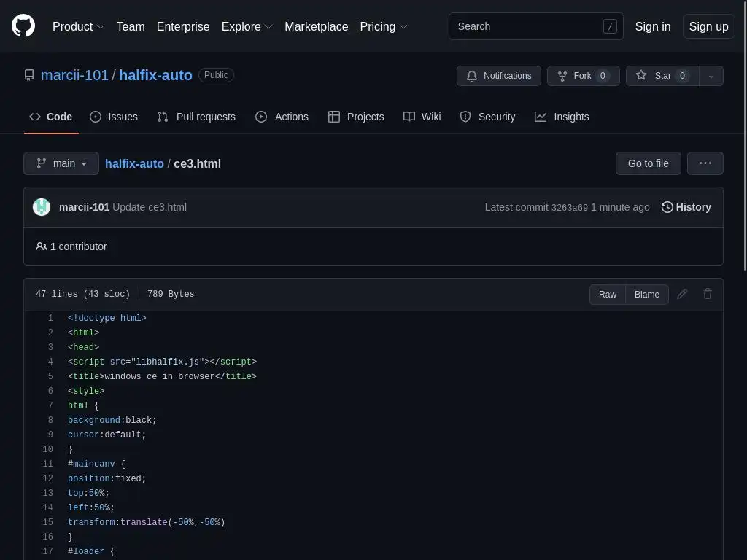Screen dimensions: 747x560
Task: Click the '1 minute ago' timestamp
Action: [x=620, y=207]
